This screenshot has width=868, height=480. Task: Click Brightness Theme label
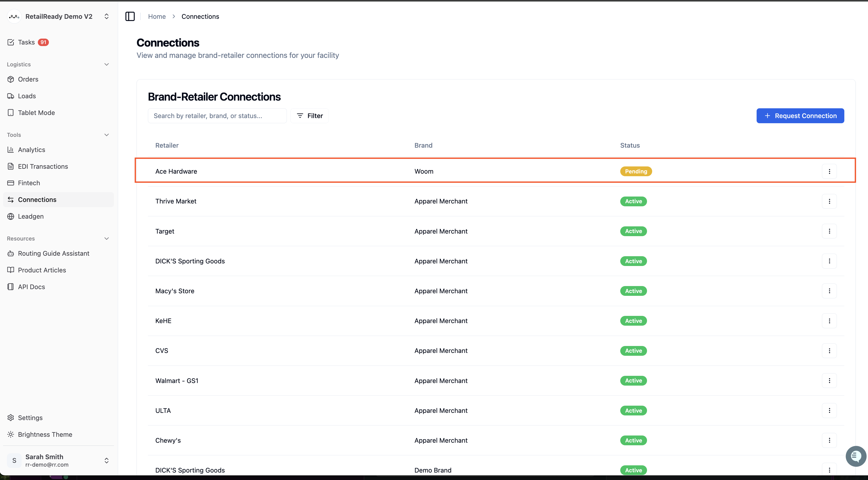click(45, 434)
